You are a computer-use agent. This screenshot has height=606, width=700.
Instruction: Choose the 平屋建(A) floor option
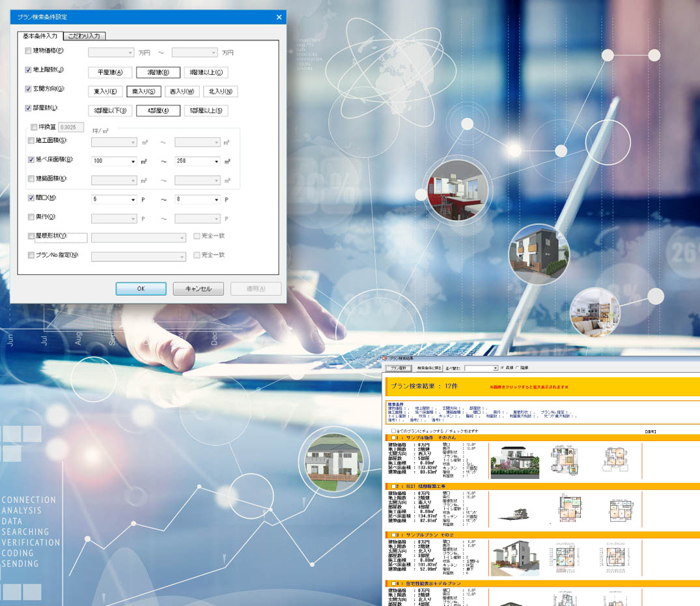pos(110,72)
